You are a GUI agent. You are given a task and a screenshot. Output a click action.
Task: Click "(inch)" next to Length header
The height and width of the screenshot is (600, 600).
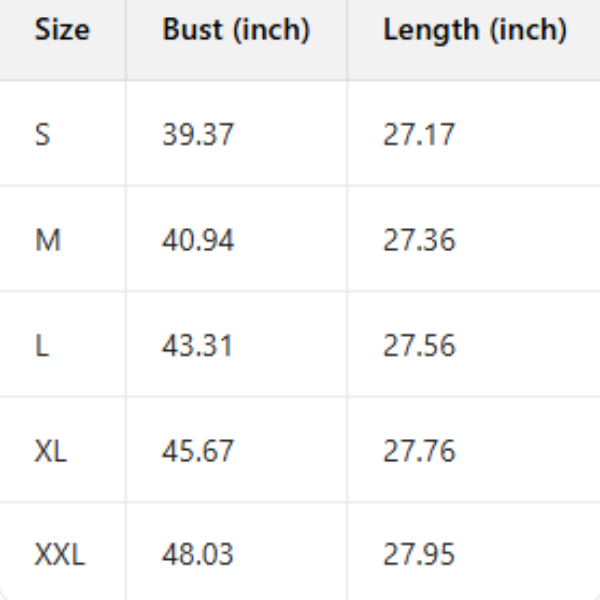(527, 30)
